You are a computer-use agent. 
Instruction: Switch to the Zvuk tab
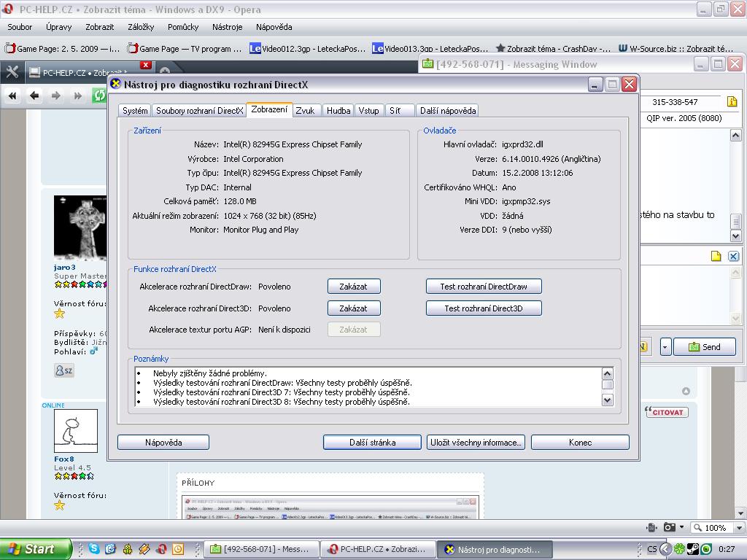(x=305, y=111)
